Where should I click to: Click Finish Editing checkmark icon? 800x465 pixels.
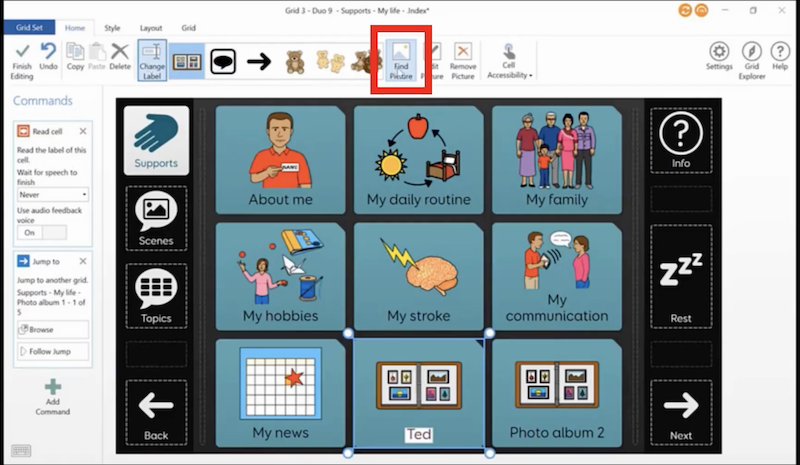click(21, 58)
